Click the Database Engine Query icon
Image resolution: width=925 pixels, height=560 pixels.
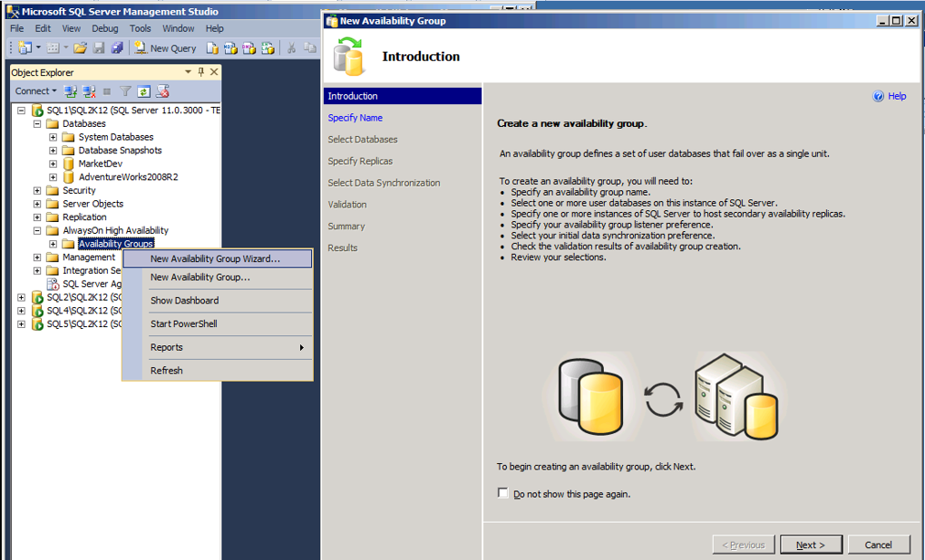click(x=212, y=48)
